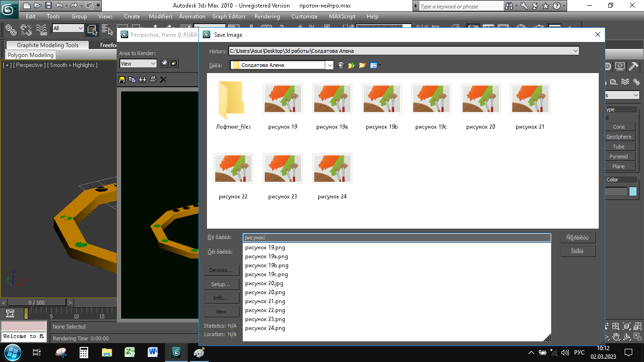
Task: Click the Create New Folder icon
Action: tap(362, 65)
